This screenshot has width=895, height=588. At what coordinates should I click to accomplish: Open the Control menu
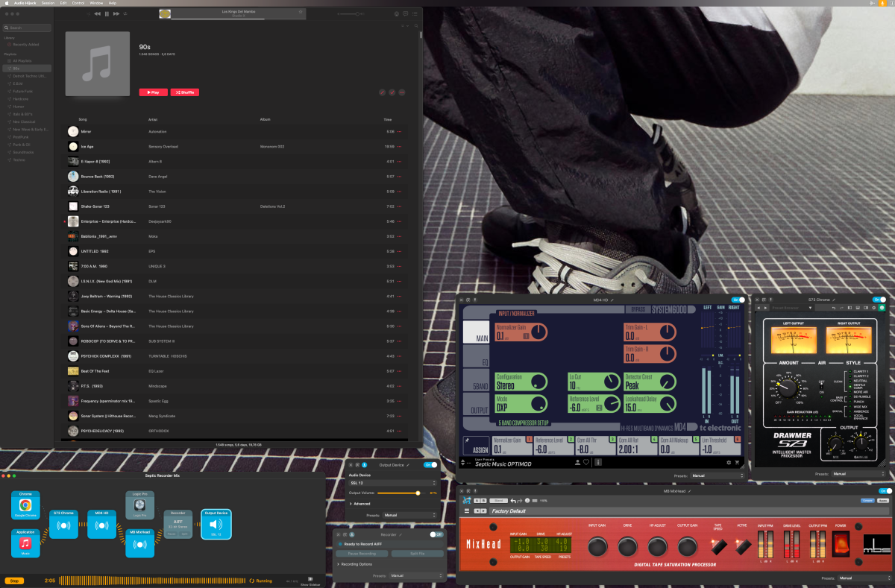[78, 3]
